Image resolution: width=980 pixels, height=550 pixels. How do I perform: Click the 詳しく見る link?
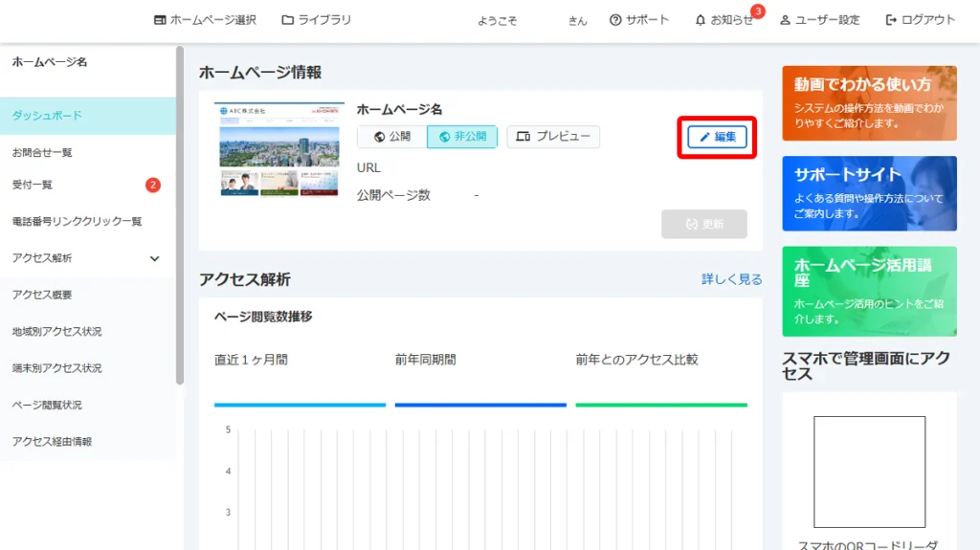731,279
